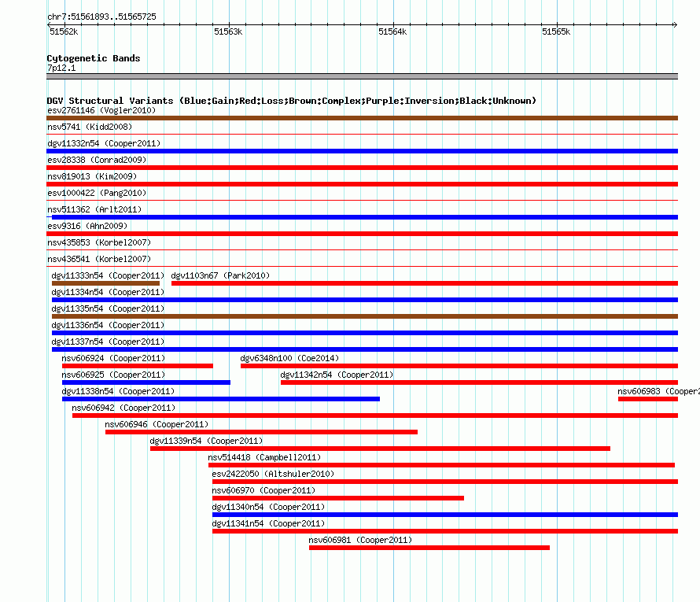
Task: Select the nsv5741 (Kidd2008) label
Action: [90, 127]
